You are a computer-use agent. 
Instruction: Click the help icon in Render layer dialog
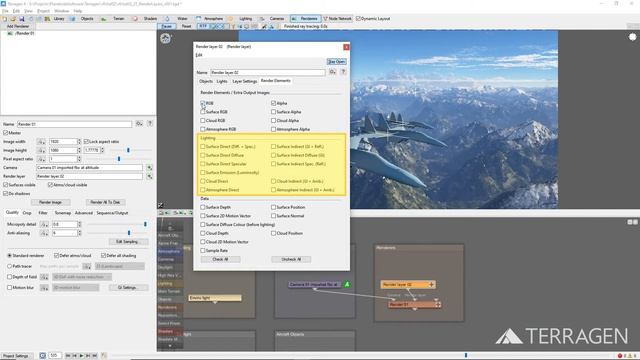pos(343,72)
